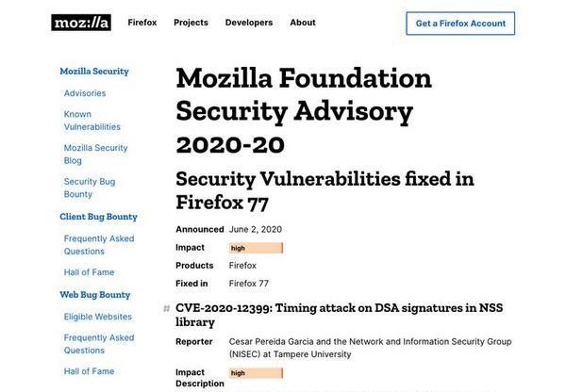
Task: Open the About menu
Action: coord(303,23)
